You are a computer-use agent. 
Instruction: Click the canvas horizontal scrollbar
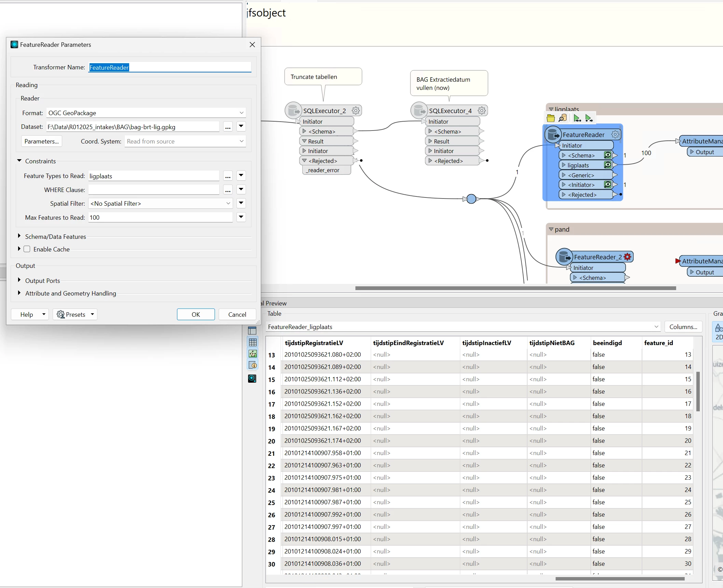pos(515,288)
